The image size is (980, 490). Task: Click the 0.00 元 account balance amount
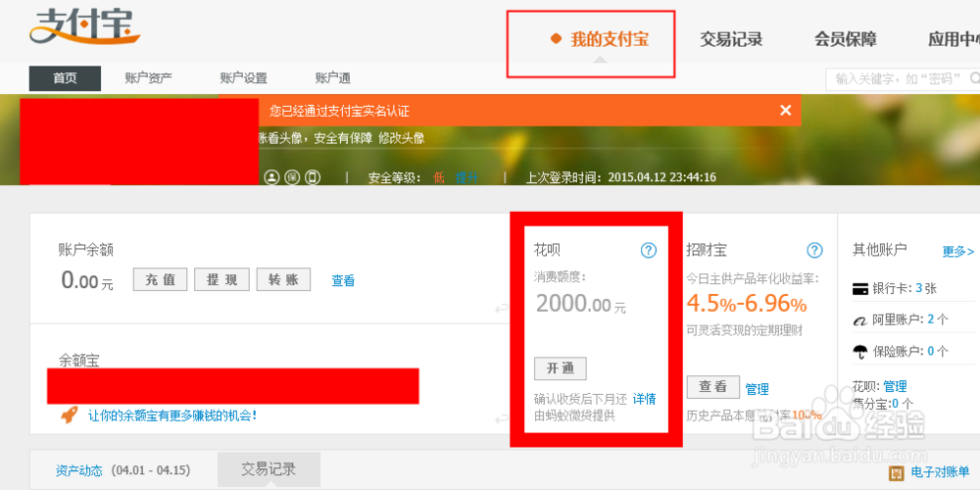point(87,280)
